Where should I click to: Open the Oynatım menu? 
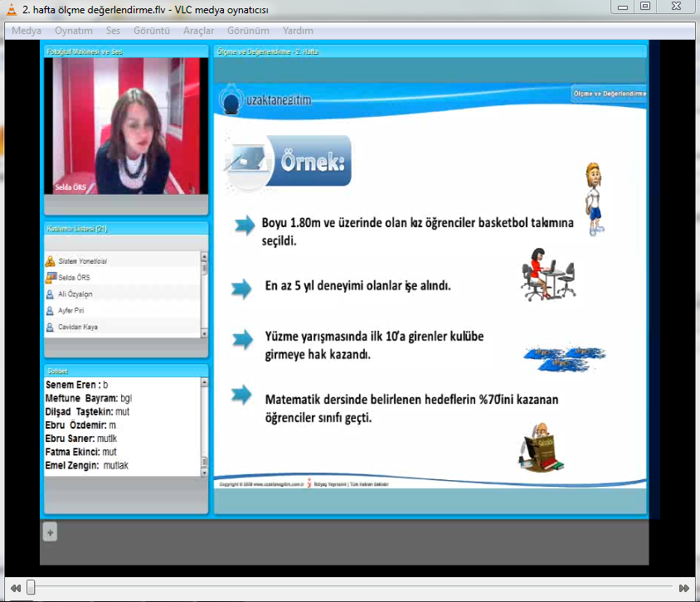[74, 31]
